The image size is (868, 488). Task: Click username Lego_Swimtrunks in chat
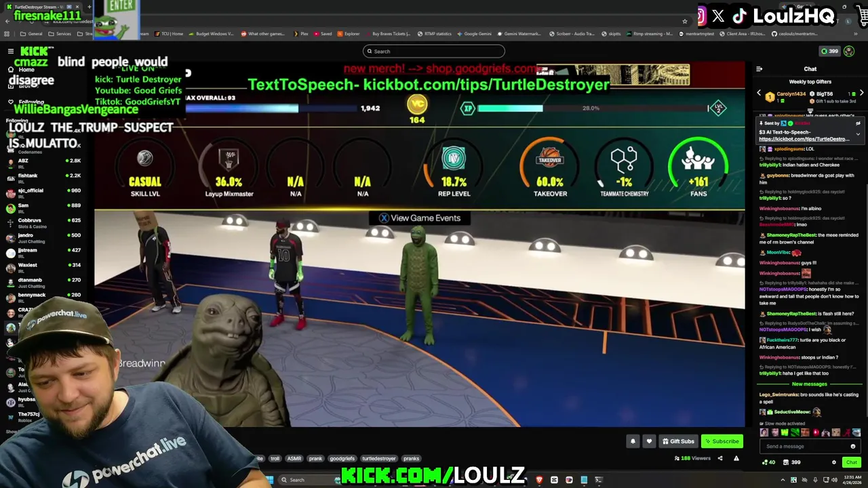coord(779,394)
